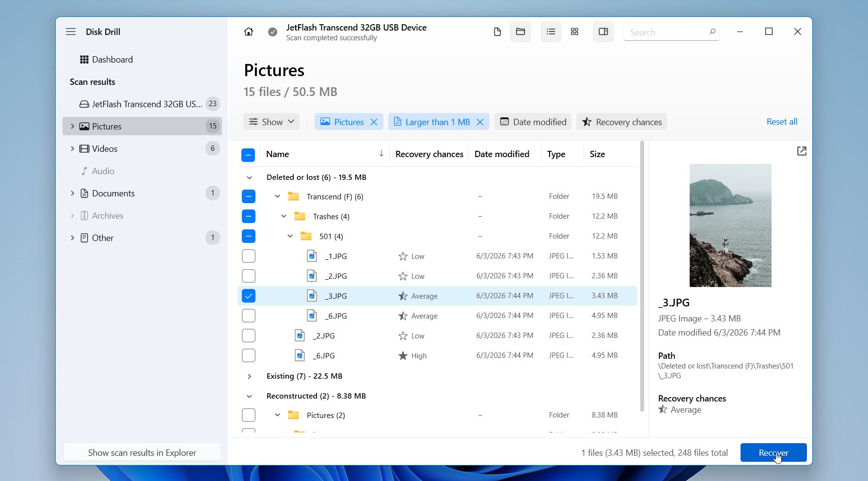Click the file list vertical scrollbar
This screenshot has width=868, height=481.
click(642, 276)
